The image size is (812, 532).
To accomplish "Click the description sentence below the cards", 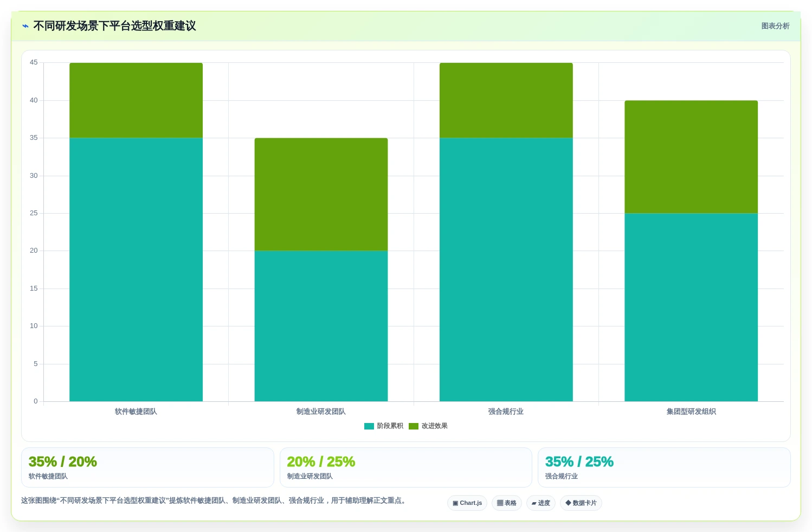I will [x=214, y=501].
